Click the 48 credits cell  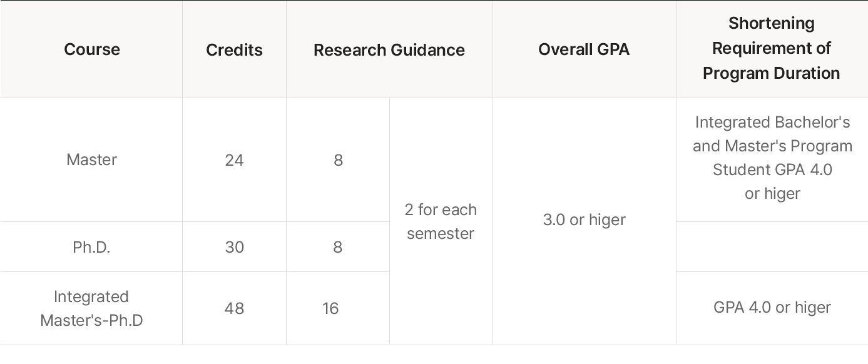(234, 308)
